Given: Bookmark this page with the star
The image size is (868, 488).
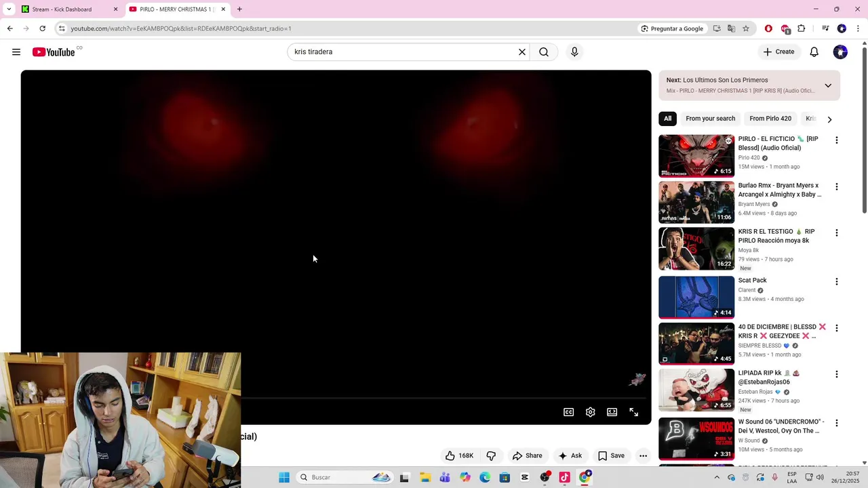Looking at the screenshot, I should tap(746, 28).
